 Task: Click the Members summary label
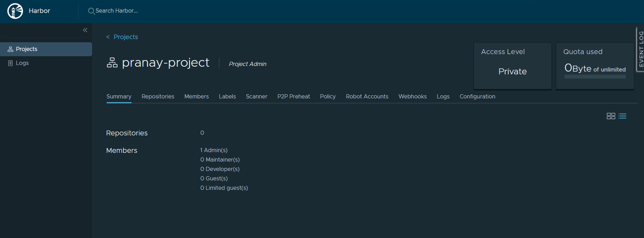[122, 150]
